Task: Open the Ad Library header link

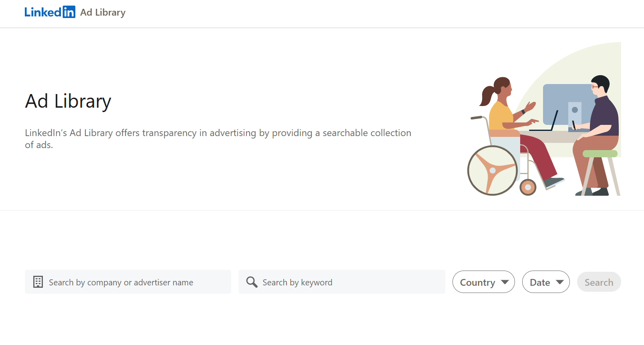Action: coord(103,12)
